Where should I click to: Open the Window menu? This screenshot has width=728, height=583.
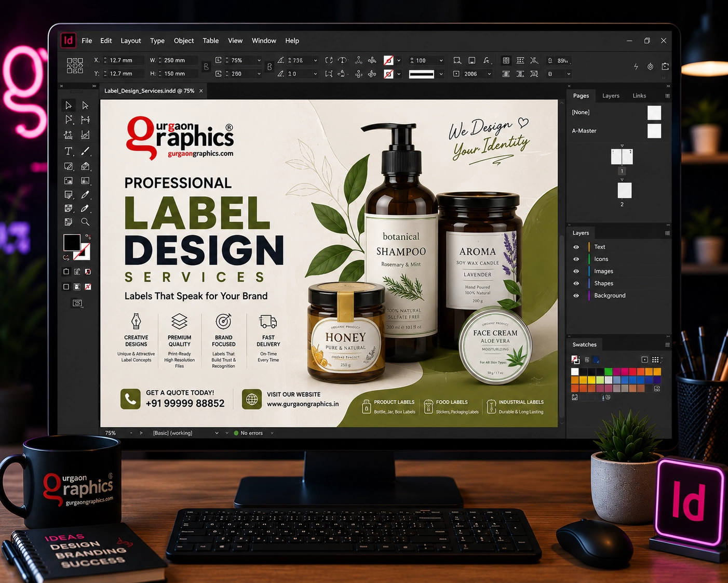tap(264, 41)
